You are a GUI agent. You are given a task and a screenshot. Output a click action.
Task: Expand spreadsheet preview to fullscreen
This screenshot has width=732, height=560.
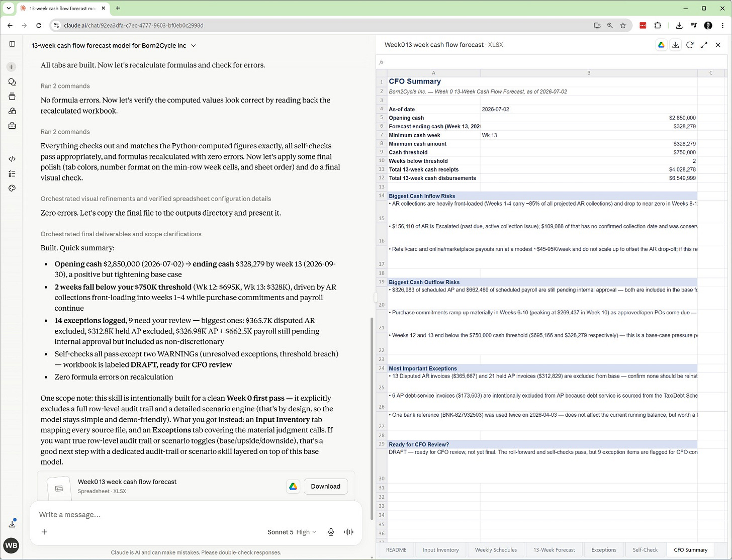pyautogui.click(x=704, y=45)
